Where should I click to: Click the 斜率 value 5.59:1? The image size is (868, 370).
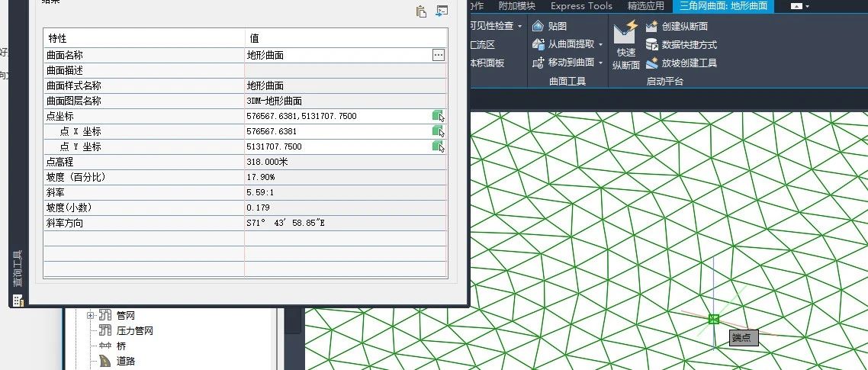click(260, 192)
